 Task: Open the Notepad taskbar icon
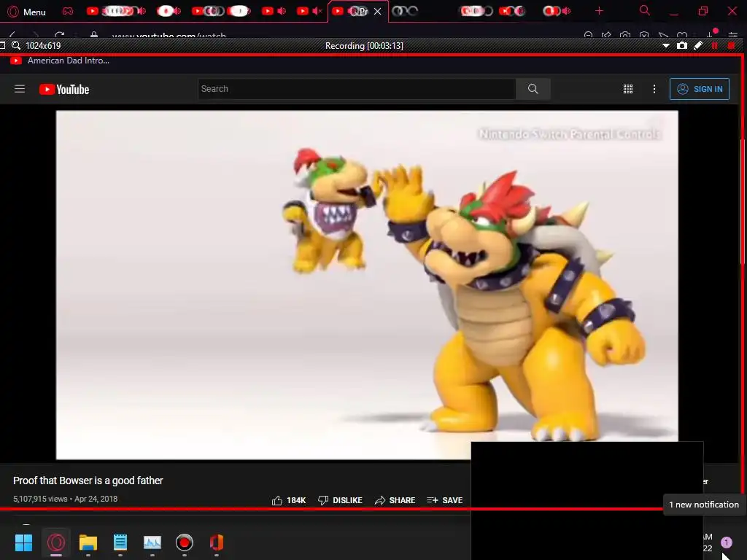pos(120,542)
